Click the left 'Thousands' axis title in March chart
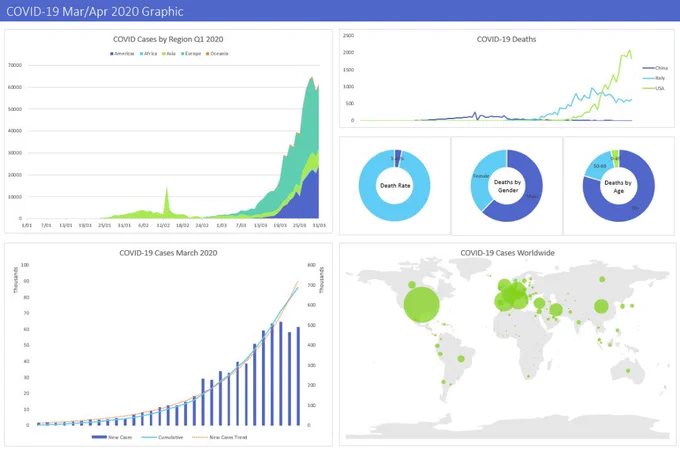This screenshot has width=680, height=450. [16, 280]
